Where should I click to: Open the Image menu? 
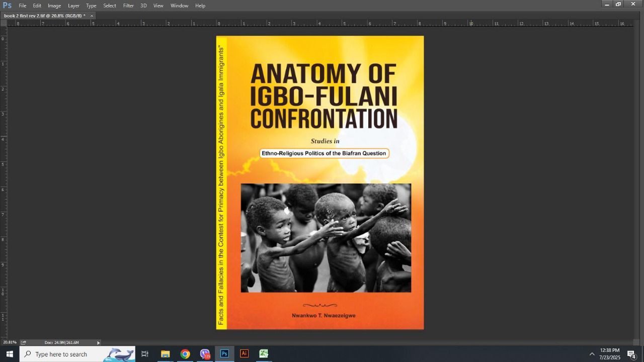point(54,6)
